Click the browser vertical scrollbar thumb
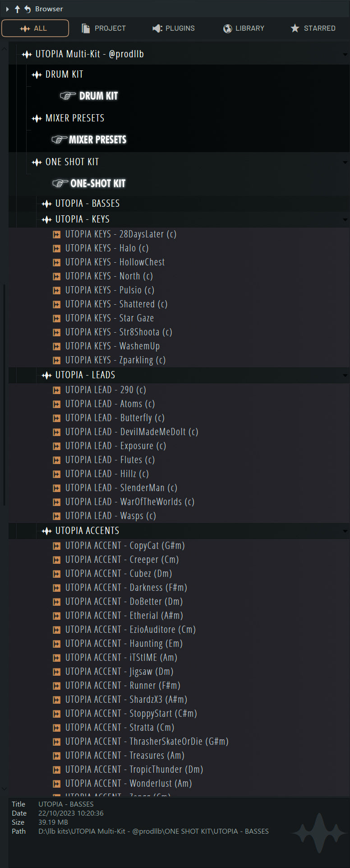Image resolution: width=350 pixels, height=868 pixels. click(4, 395)
